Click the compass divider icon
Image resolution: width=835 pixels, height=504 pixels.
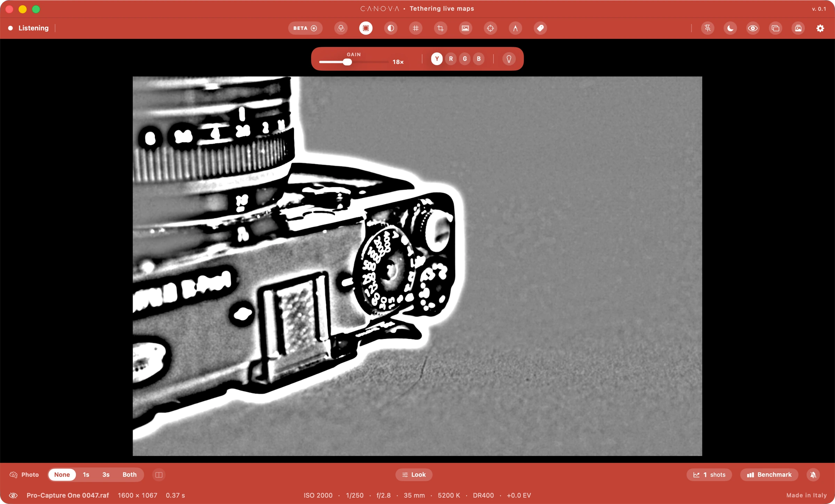[515, 28]
